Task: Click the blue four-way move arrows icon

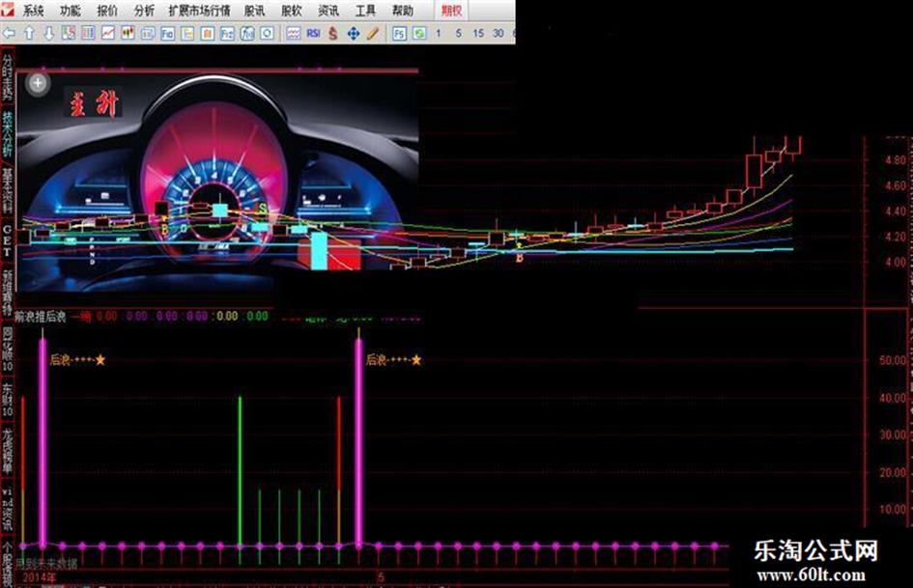Action: [x=354, y=33]
